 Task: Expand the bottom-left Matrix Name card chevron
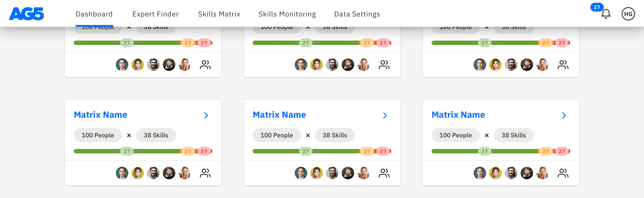click(206, 115)
